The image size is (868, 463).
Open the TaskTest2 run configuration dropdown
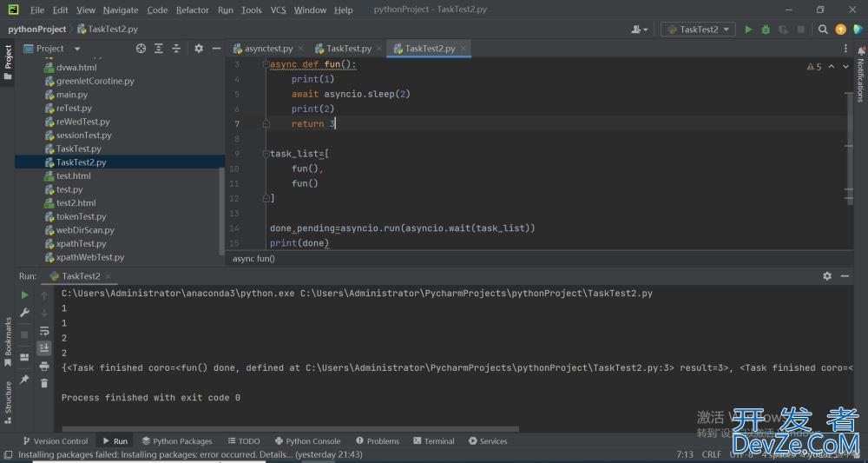[698, 30]
